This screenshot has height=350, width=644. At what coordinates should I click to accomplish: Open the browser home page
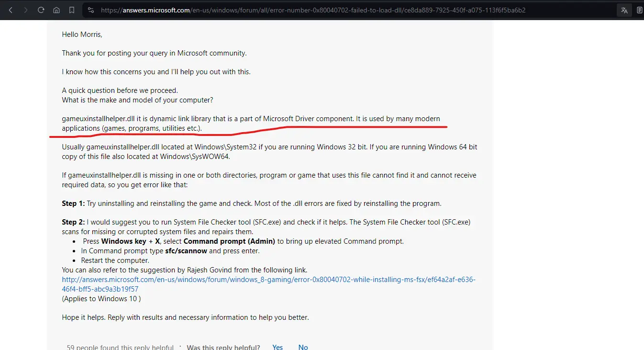click(x=56, y=10)
